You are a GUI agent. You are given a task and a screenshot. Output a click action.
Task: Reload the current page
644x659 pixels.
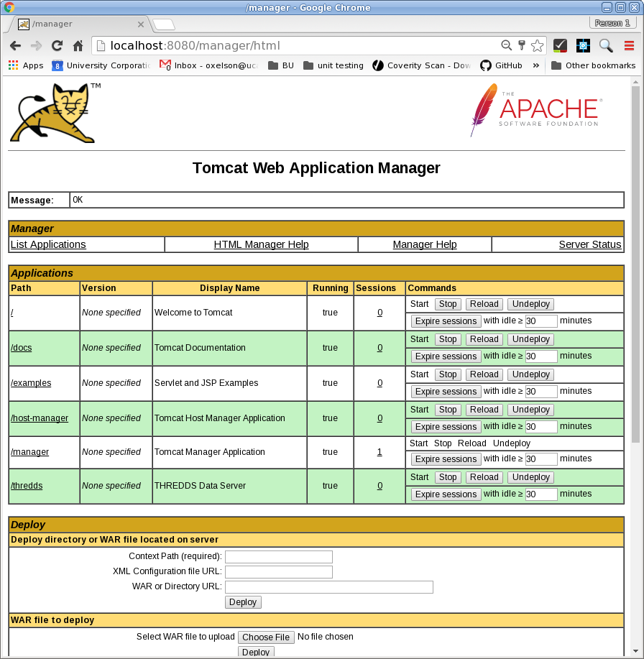click(x=57, y=45)
